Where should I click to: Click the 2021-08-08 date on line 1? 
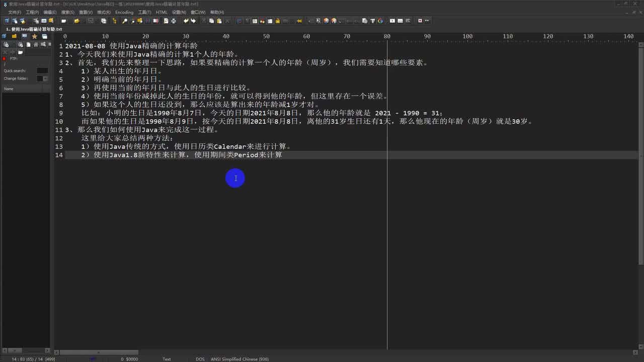85,46
